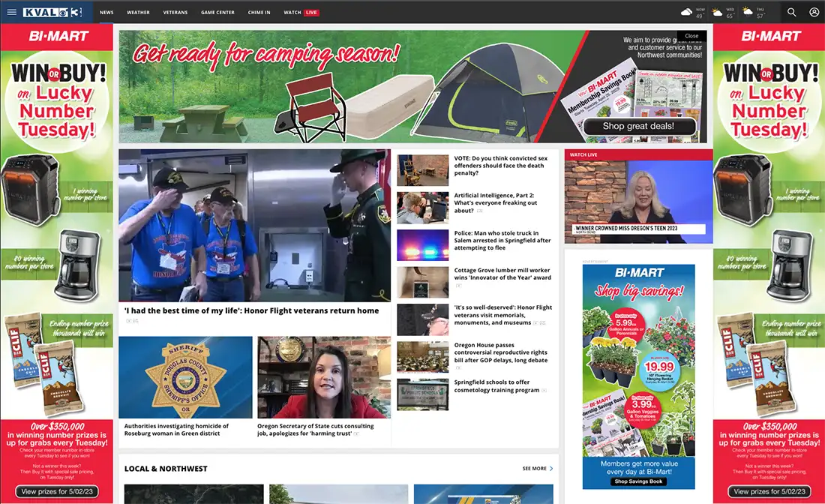
Task: Open the Game Center menu item
Action: (217, 12)
